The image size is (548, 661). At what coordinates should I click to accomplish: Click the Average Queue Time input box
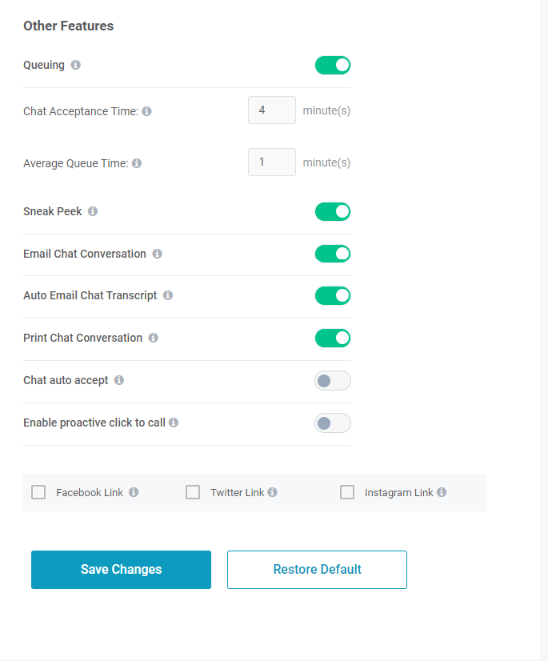272,162
